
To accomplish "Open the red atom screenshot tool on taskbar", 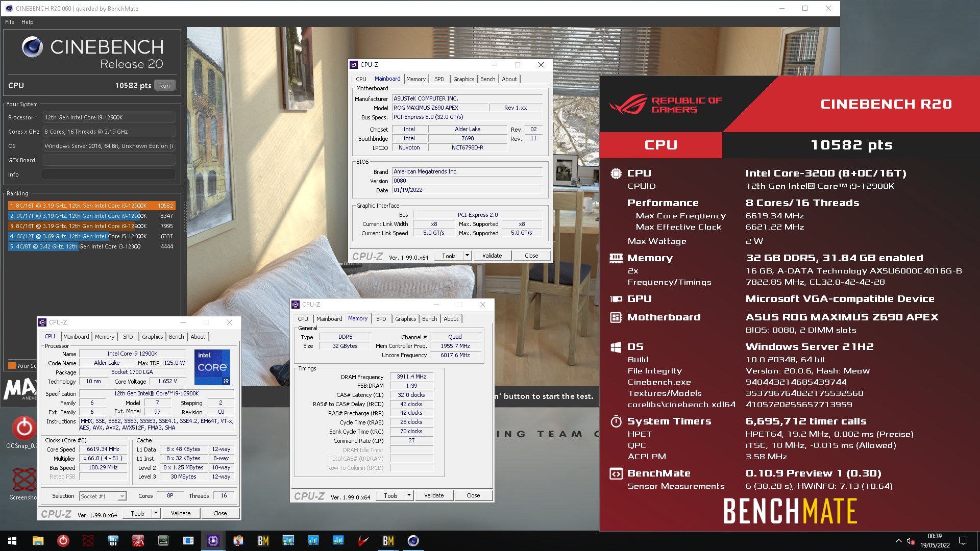I will (88, 541).
